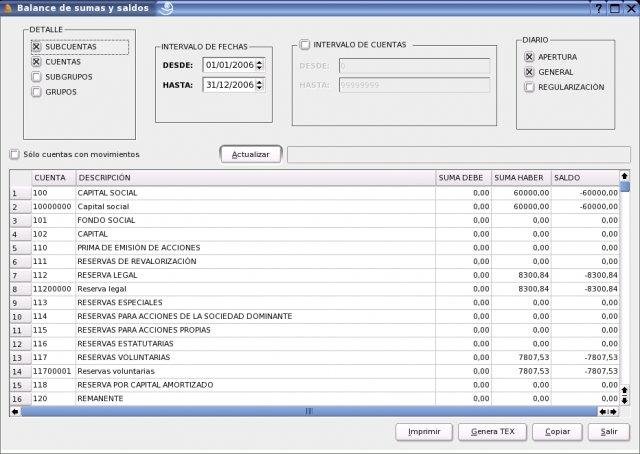Click saldo value -60000,00 in row 1

coord(585,193)
